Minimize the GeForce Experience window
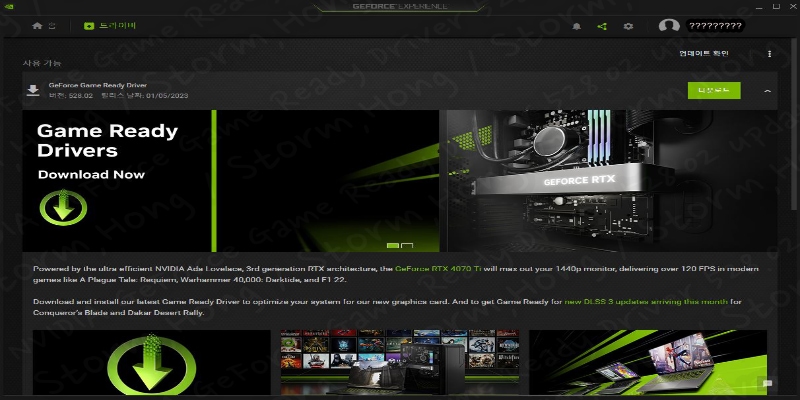This screenshot has width=800, height=400. pos(759,6)
